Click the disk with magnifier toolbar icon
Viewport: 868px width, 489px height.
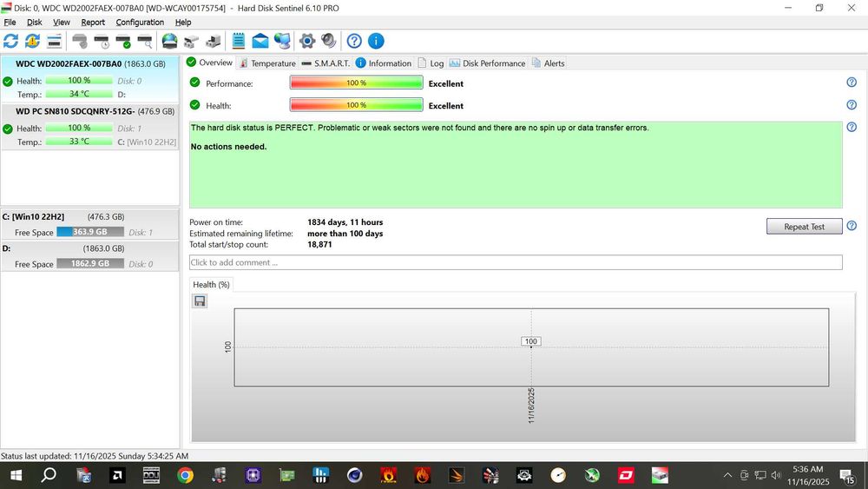(x=145, y=41)
